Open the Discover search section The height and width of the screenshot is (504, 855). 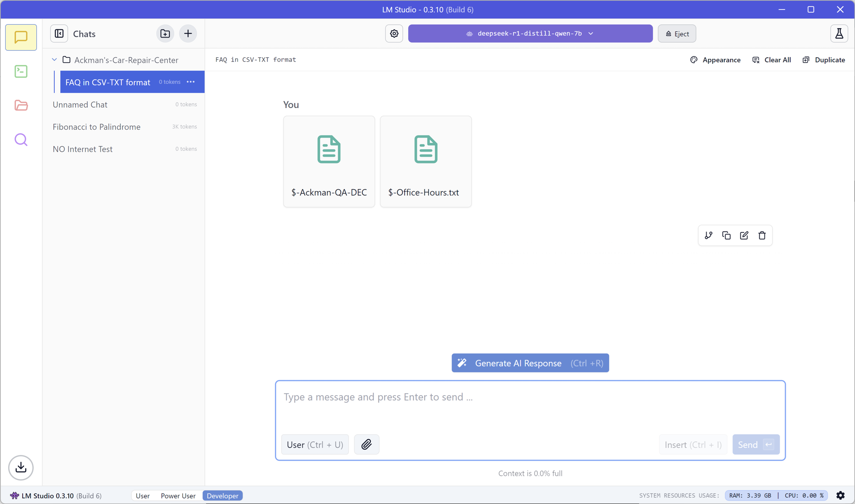pyautogui.click(x=21, y=140)
